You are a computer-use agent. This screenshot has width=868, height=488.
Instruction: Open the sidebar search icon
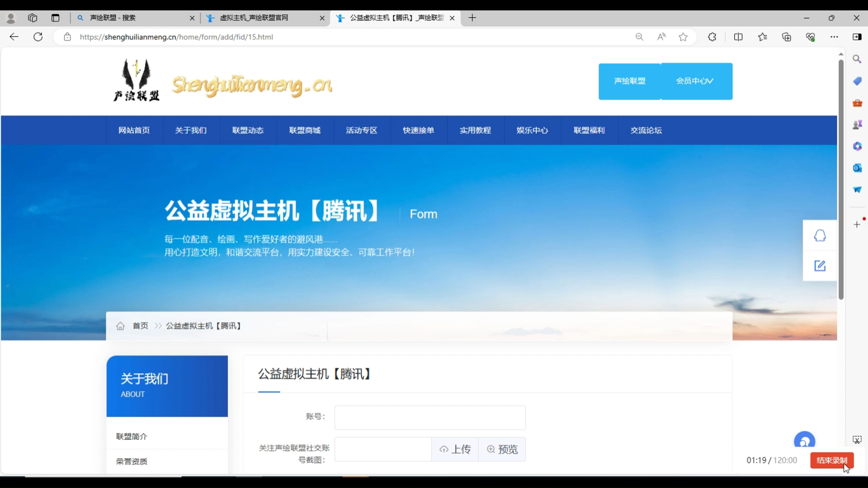[x=857, y=59]
